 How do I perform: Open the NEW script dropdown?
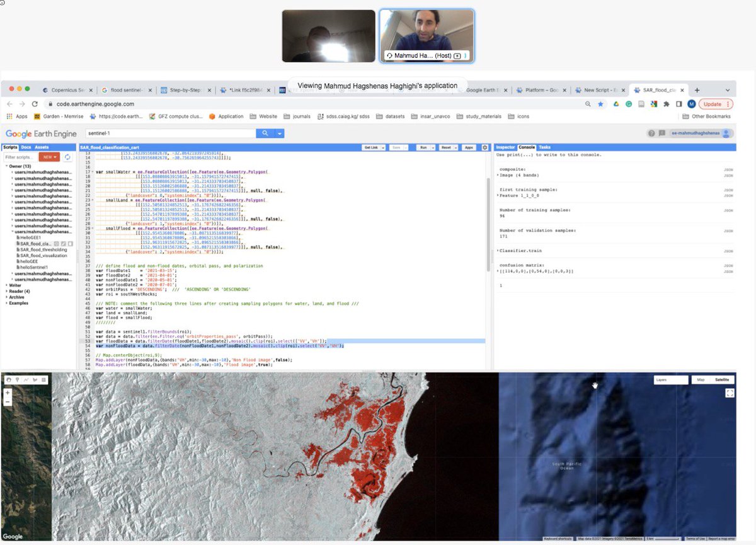(49, 156)
